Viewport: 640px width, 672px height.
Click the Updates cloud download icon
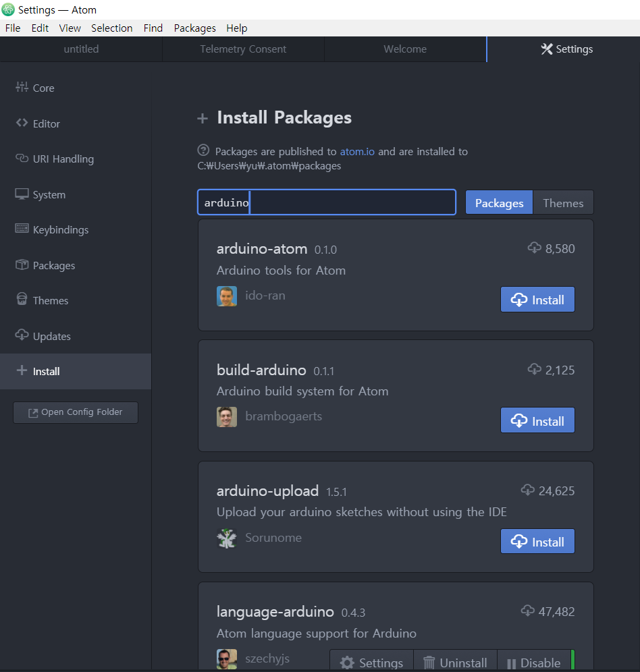22,335
